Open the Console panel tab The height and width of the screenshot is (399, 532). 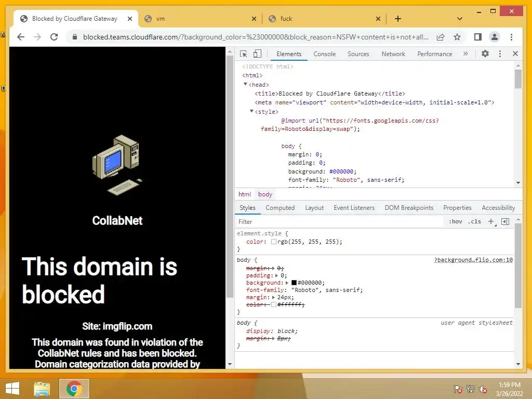[324, 54]
